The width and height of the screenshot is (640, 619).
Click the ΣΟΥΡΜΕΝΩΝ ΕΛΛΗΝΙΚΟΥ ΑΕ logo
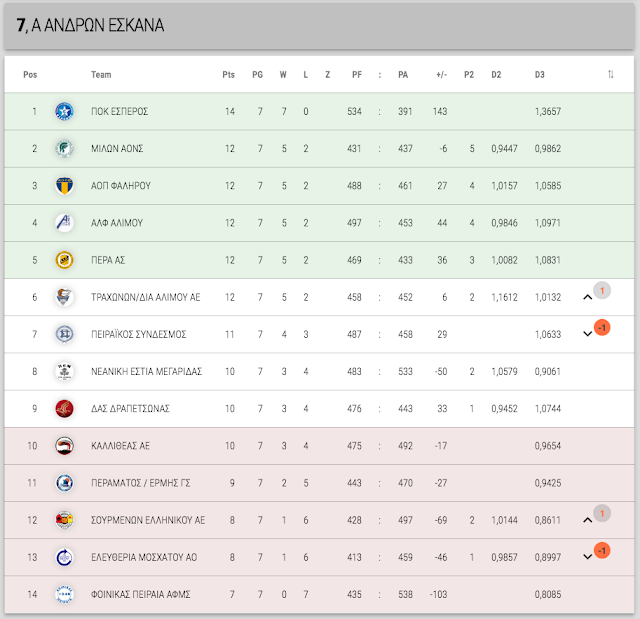pyautogui.click(x=64, y=520)
